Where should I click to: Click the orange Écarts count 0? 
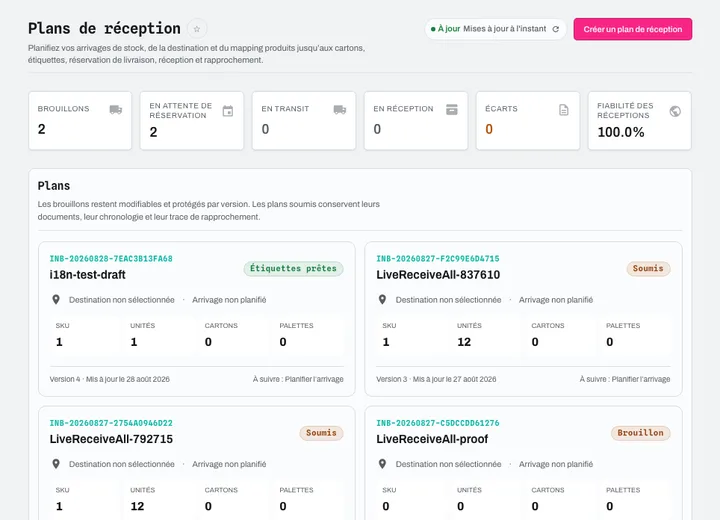coord(489,129)
